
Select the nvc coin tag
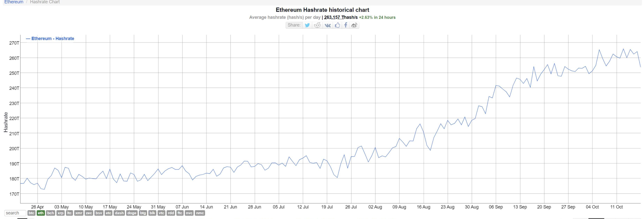189,213
